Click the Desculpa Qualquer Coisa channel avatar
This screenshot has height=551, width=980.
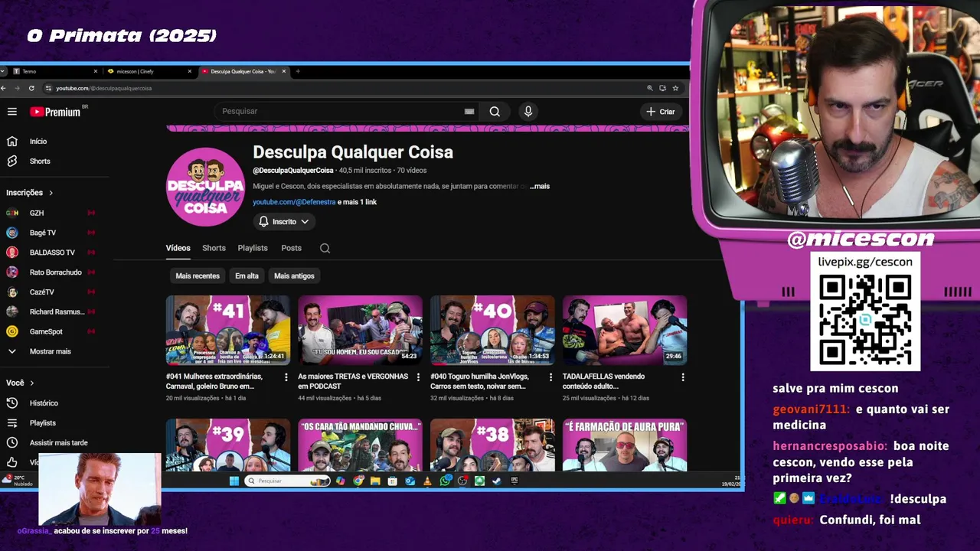pyautogui.click(x=205, y=187)
